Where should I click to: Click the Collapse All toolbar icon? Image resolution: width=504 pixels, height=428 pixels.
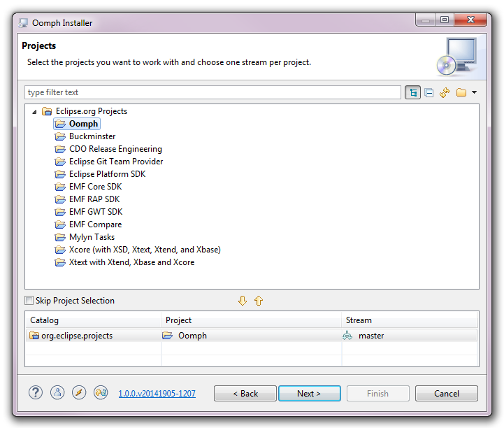429,93
